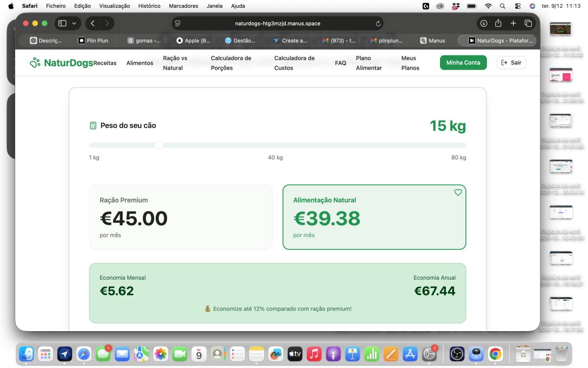Open System Settings from the Dock

click(429, 353)
